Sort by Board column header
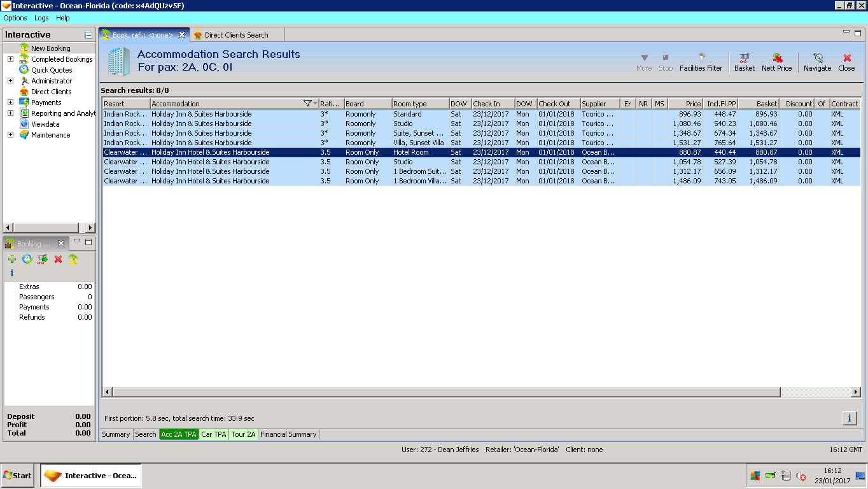The width and height of the screenshot is (868, 489). 368,104
